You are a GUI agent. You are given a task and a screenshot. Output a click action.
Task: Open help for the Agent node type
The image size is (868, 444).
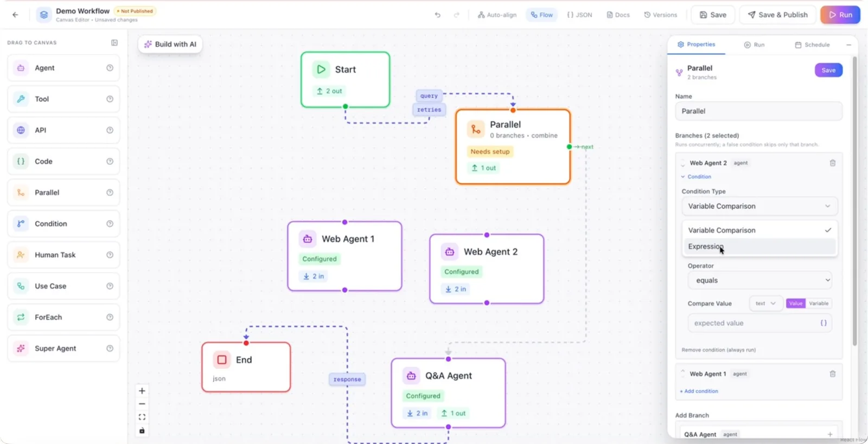point(110,68)
